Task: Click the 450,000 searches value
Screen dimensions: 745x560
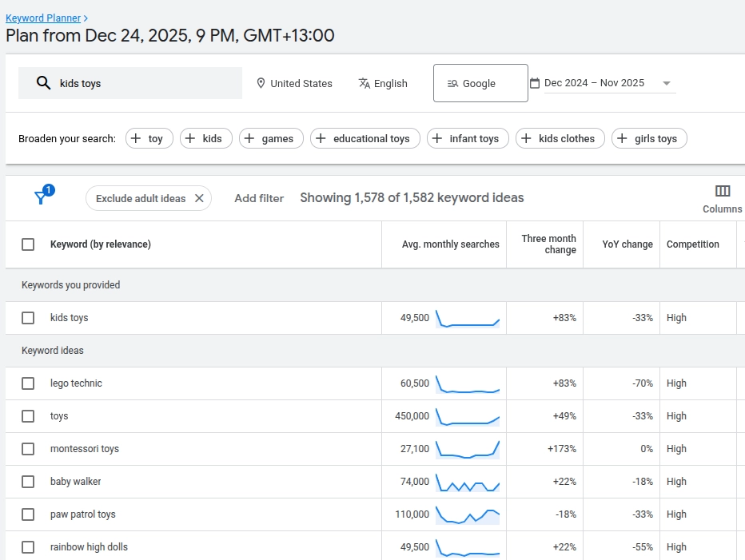Action: coord(412,416)
